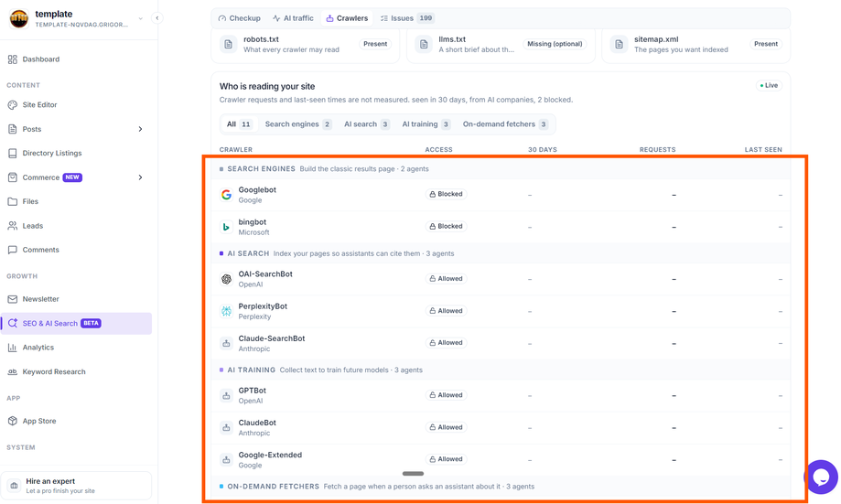Screen dimensions: 841x504
Task: Toggle ClaudeBot Allowed access badge
Action: (x=446, y=427)
